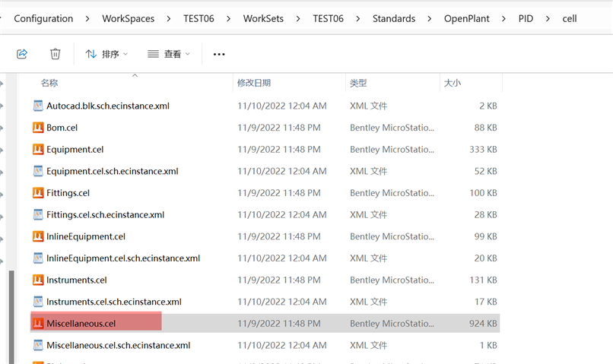This screenshot has width=613, height=364.
Task: Click the Fittings.cel.sch.ecinstance.xml file icon
Action: pyautogui.click(x=38, y=214)
